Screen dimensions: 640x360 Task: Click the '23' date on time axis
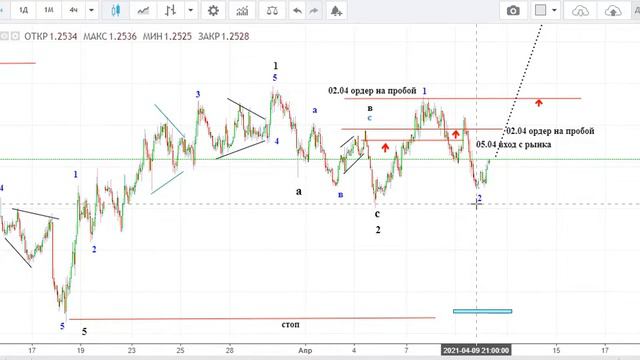[x=131, y=350]
